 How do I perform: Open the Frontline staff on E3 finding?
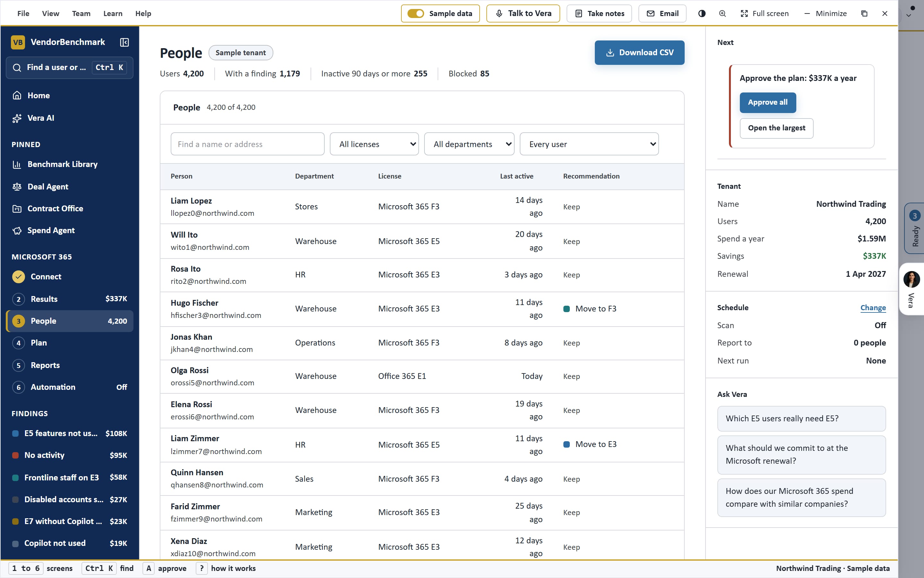coord(70,477)
